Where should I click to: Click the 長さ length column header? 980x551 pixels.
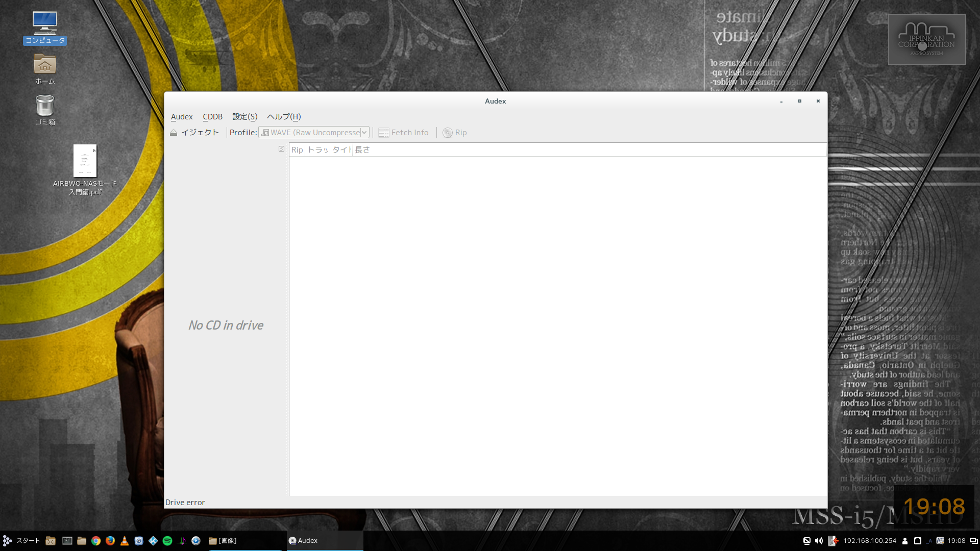(362, 150)
